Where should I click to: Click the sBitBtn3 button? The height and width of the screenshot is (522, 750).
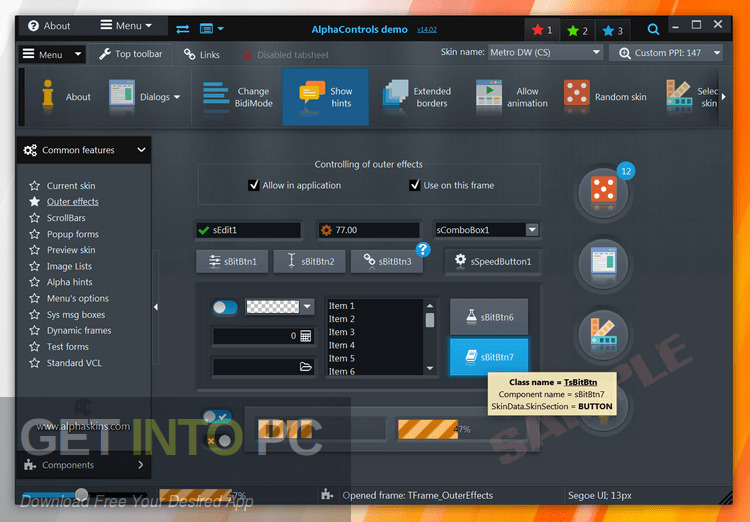(x=386, y=262)
